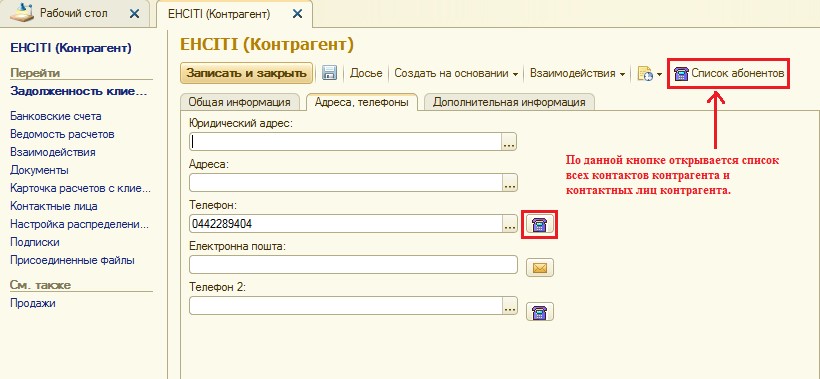
Task: Open Документы in sidebar
Action: point(39,170)
